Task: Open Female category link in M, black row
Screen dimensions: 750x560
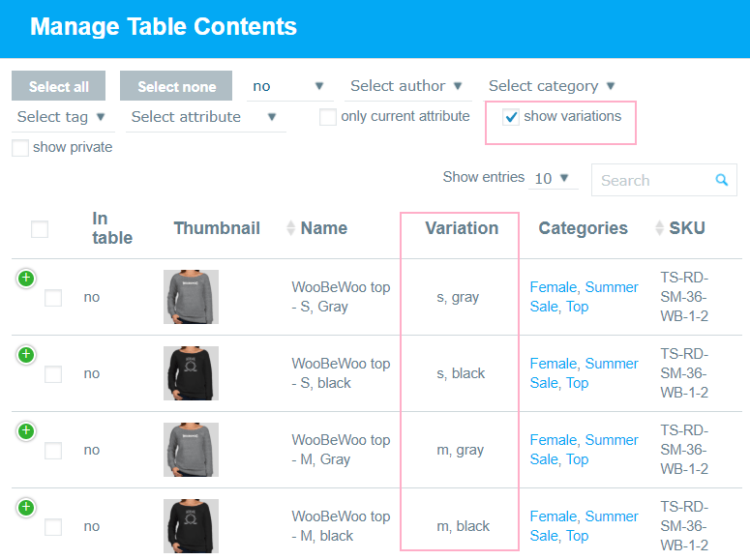Action: 553,516
